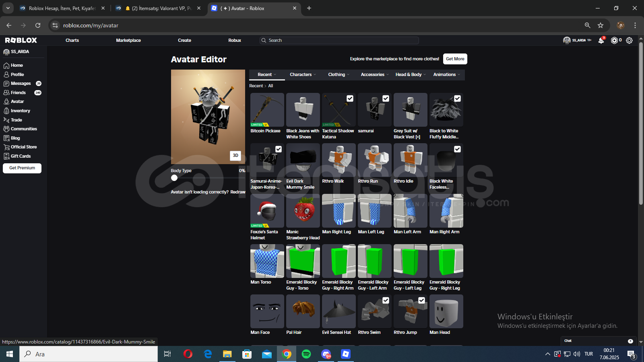The image size is (644, 362).
Task: Open the notifications bell
Action: [x=601, y=40]
